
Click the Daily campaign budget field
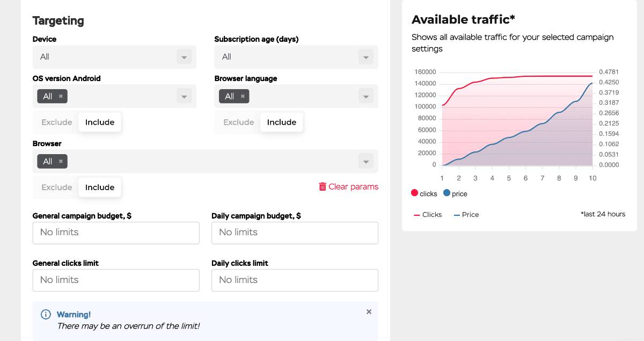[295, 233]
